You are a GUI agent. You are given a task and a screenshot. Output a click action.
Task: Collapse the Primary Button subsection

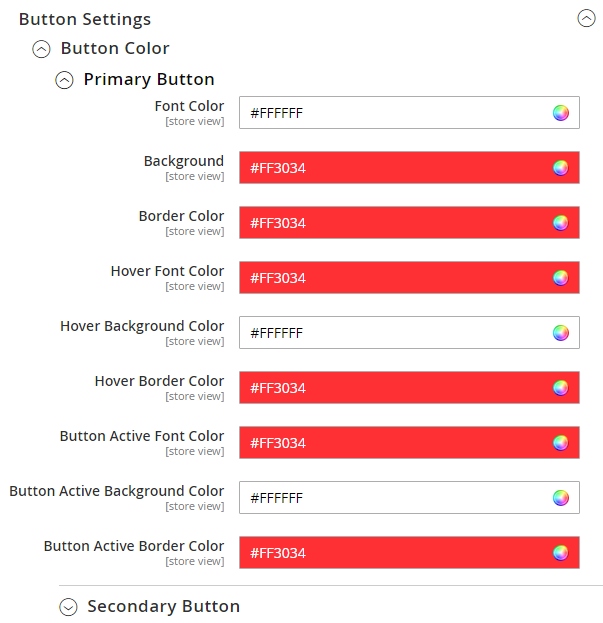coord(64,80)
